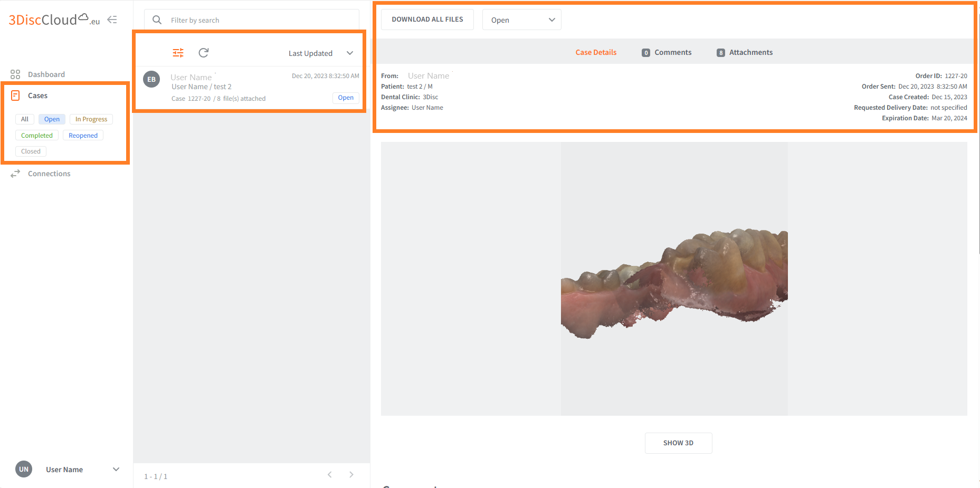Refresh the case list

point(204,53)
